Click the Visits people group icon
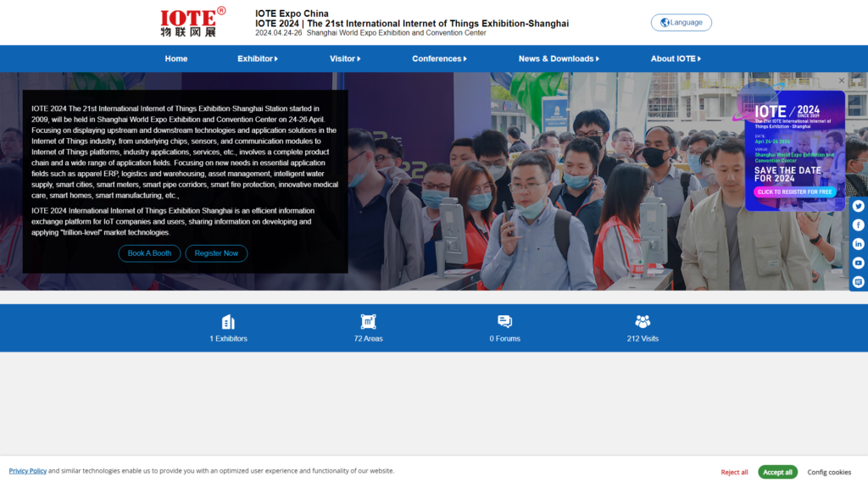 [x=643, y=321]
